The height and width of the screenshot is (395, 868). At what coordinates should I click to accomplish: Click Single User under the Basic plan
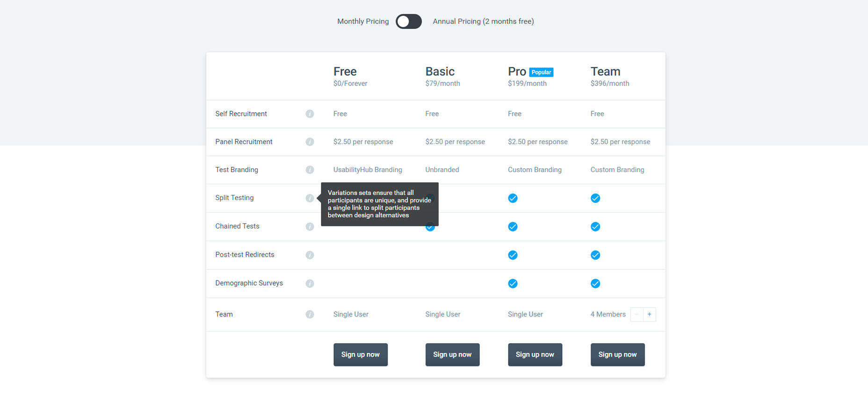443,315
